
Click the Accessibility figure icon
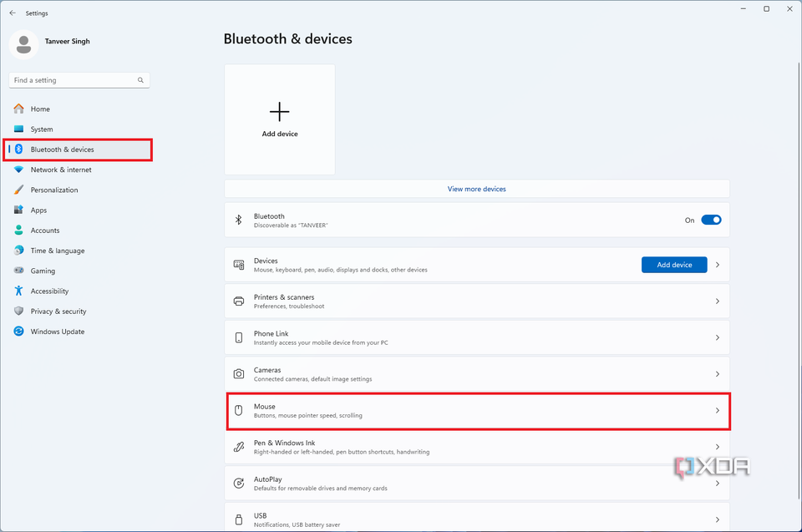[19, 291]
